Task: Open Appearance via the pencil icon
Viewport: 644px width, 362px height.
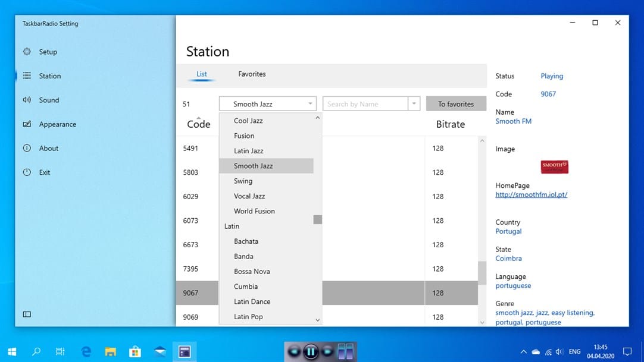Action: 26,124
